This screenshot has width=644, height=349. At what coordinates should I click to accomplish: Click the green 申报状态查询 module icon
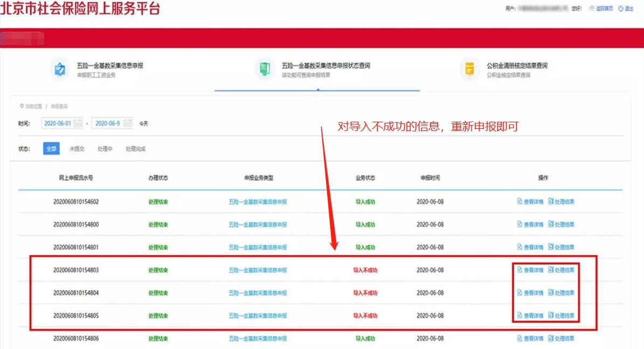(x=265, y=67)
